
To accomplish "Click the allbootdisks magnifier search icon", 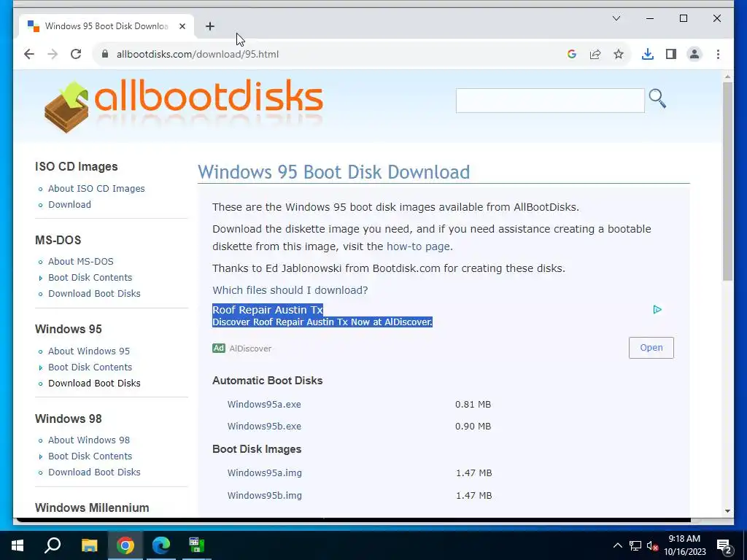I will [657, 98].
